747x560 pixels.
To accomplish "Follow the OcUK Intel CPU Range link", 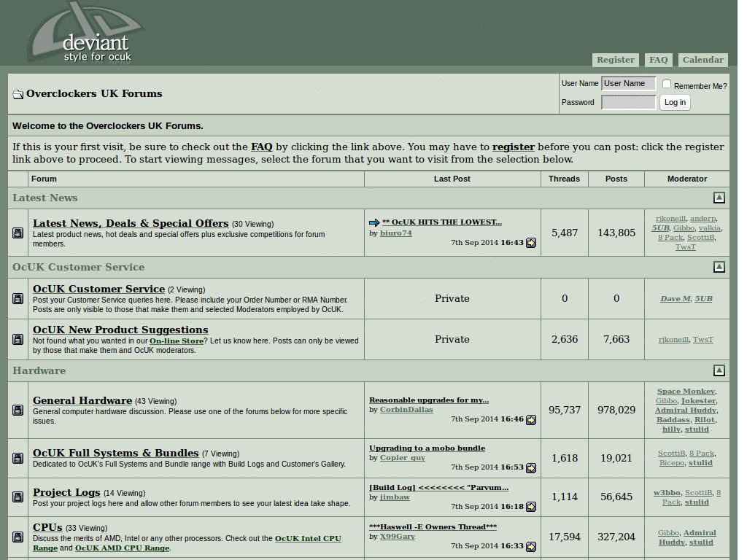I will pos(306,537).
